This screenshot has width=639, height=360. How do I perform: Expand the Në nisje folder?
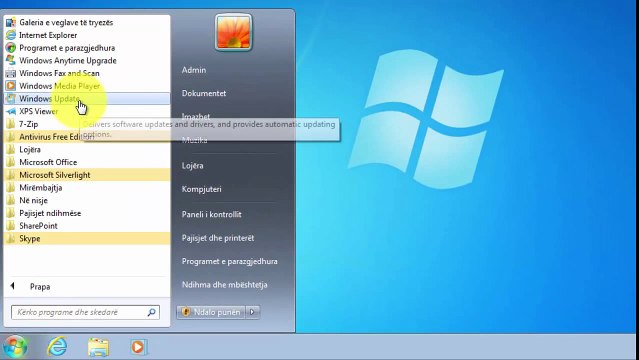tap(87, 200)
